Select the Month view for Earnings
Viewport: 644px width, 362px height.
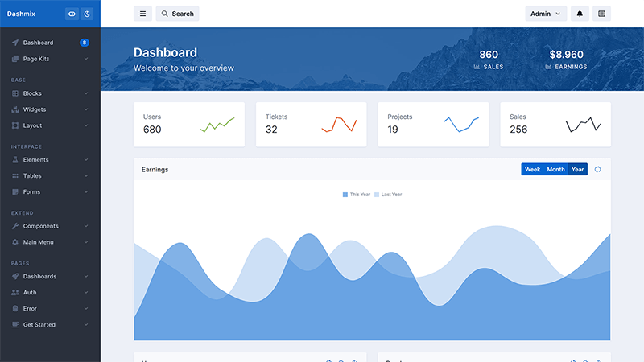pyautogui.click(x=555, y=170)
